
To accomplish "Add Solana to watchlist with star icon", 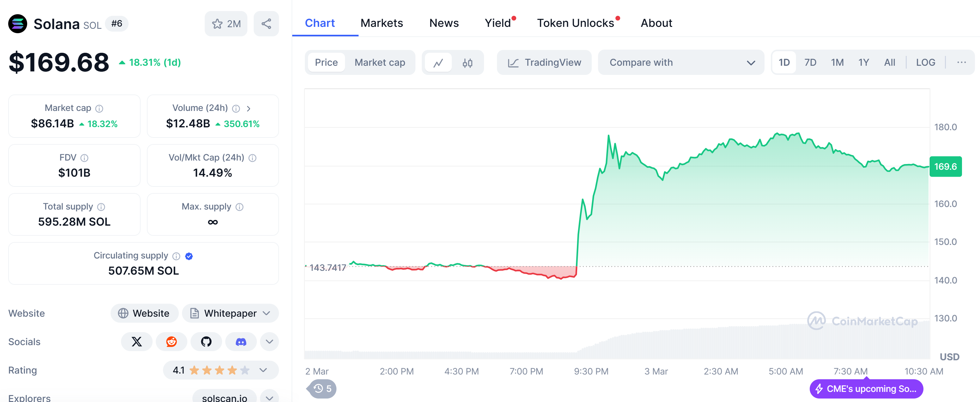I will [226, 24].
